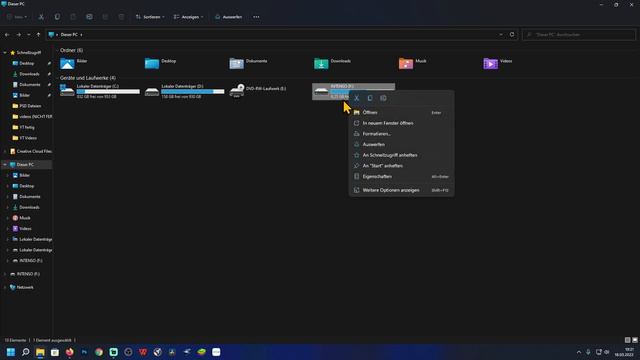Go forward with the right arrow button
Viewport: 640px width, 360px height.
pos(18,35)
